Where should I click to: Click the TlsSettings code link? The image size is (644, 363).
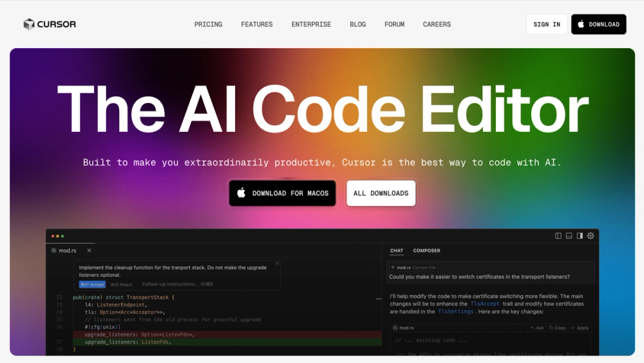(455, 312)
